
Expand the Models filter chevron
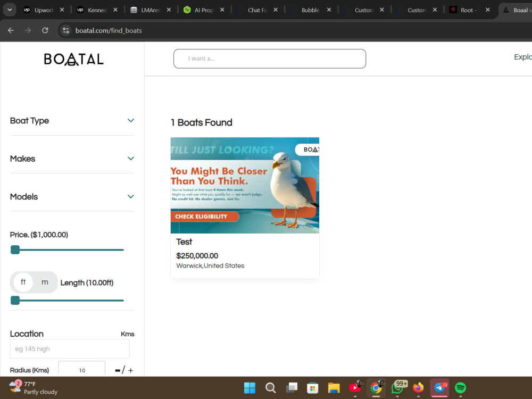point(131,196)
